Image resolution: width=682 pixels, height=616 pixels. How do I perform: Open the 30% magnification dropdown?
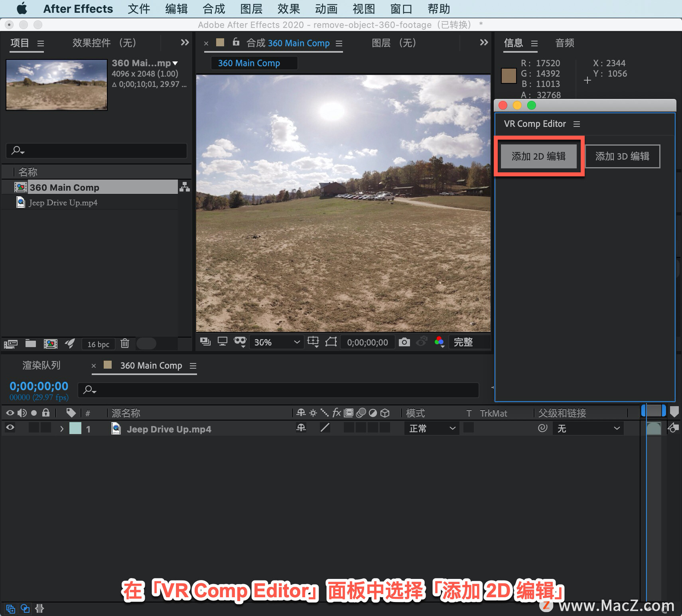[276, 342]
